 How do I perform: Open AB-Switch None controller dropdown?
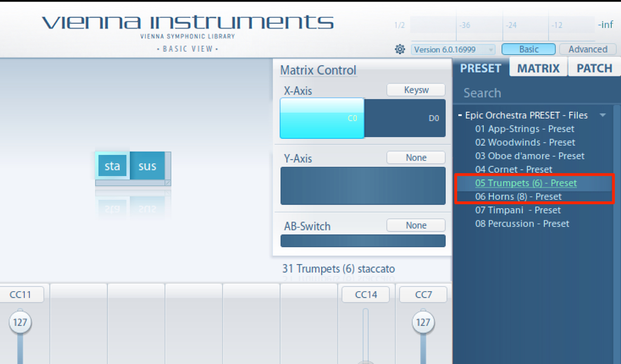(x=416, y=226)
